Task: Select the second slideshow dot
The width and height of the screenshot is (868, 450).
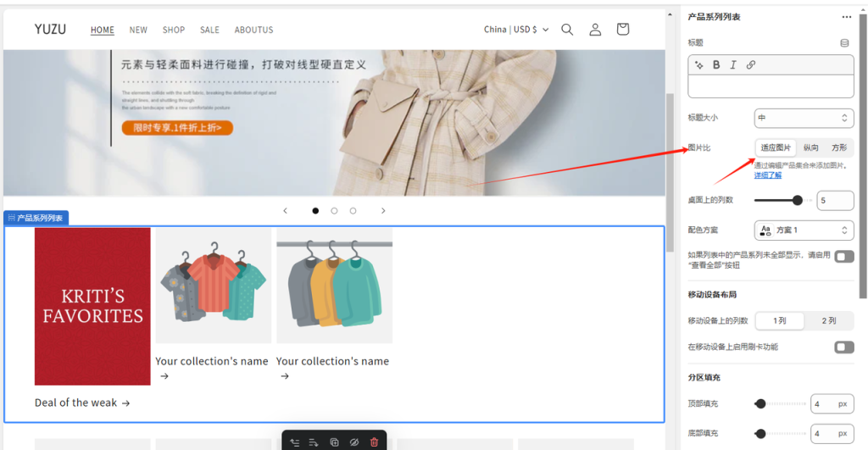Action: [334, 211]
